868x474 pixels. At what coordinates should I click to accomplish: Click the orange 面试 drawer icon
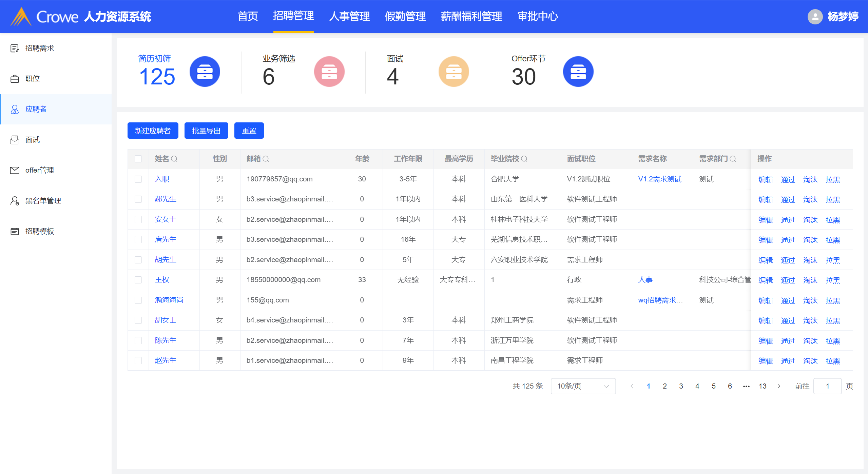click(454, 72)
